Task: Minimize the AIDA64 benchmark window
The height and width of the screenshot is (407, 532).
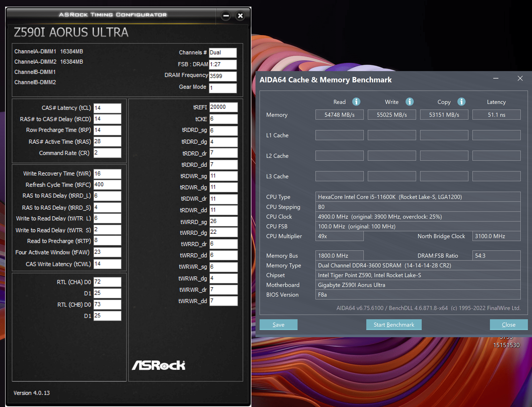Action: tap(496, 78)
